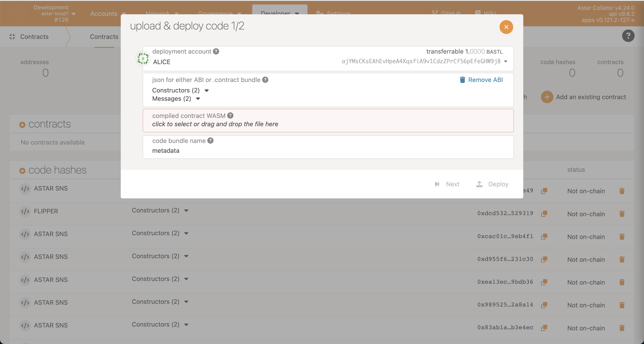Expand Constructors (2) for hash 0xcac01c…9eb4f1
Image resolution: width=644 pixels, height=344 pixels.
160,233
